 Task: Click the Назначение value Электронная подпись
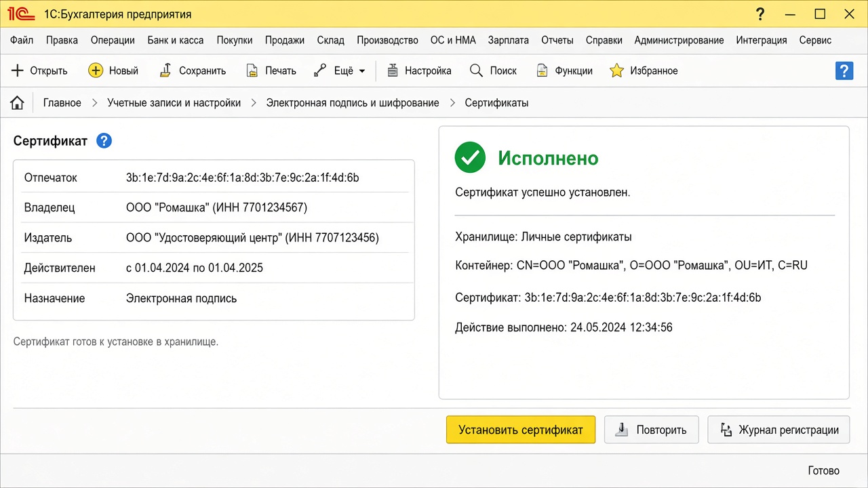pyautogui.click(x=182, y=298)
